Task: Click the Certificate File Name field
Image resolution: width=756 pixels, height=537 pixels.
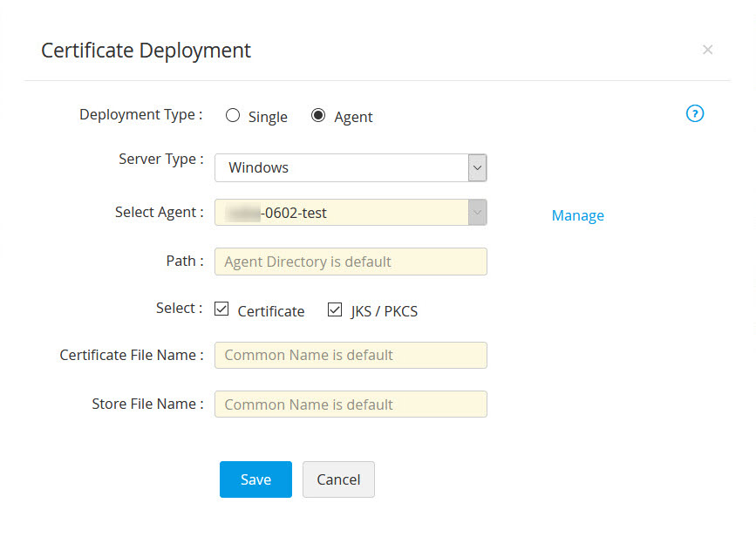Action: 351,355
